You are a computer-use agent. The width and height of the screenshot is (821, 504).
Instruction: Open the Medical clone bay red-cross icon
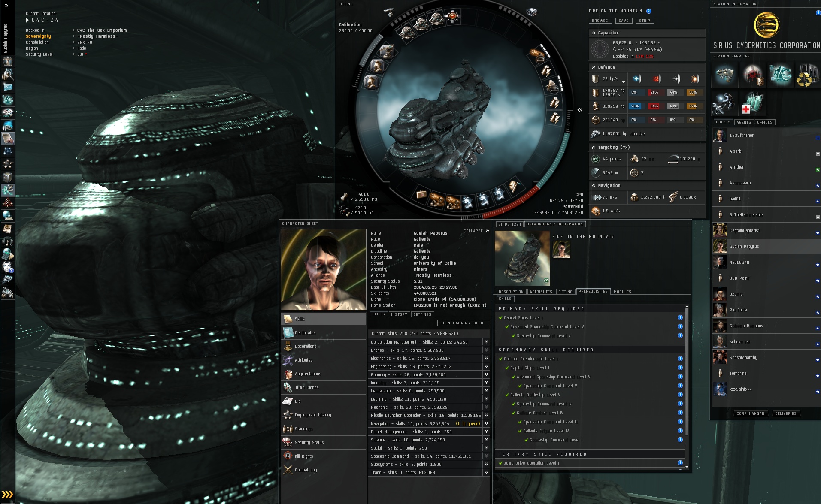tap(752, 103)
